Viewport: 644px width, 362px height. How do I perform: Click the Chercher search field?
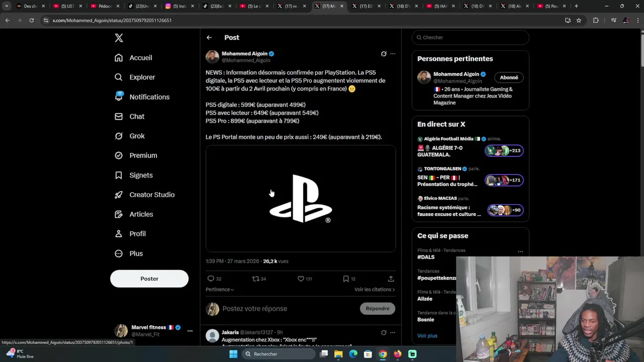pyautogui.click(x=470, y=38)
